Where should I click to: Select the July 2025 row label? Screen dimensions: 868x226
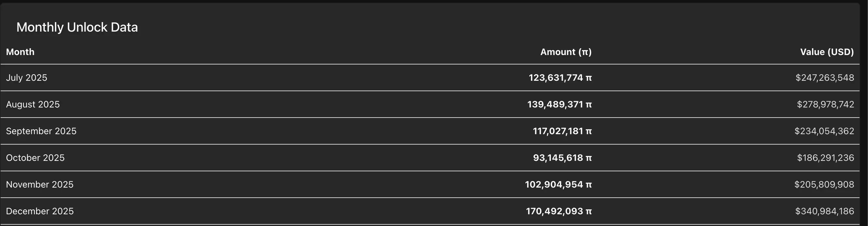pos(27,78)
